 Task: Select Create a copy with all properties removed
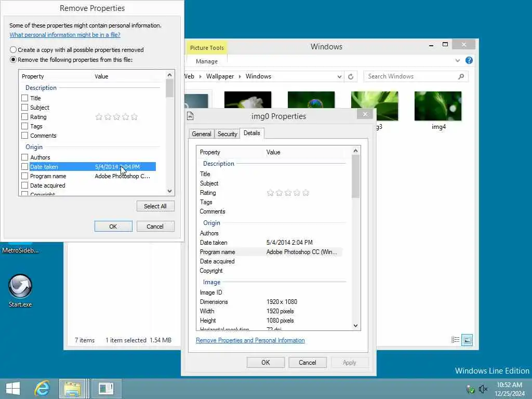pyautogui.click(x=13, y=50)
